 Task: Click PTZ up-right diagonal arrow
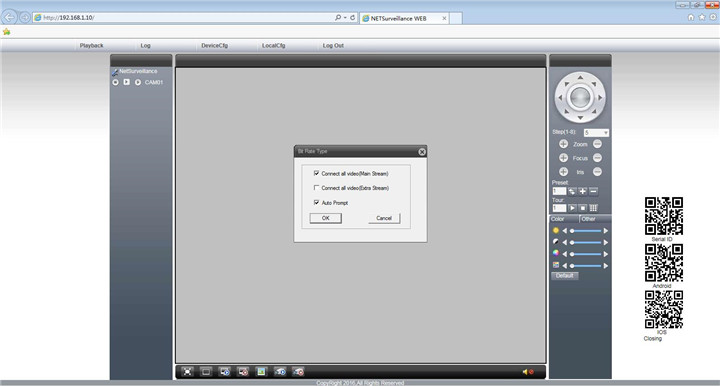594,84
